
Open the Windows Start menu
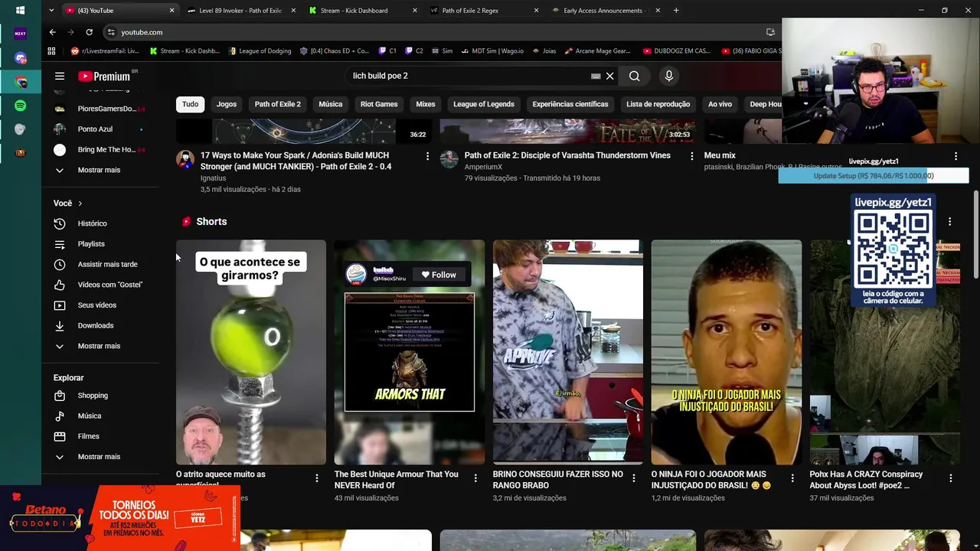tap(20, 11)
